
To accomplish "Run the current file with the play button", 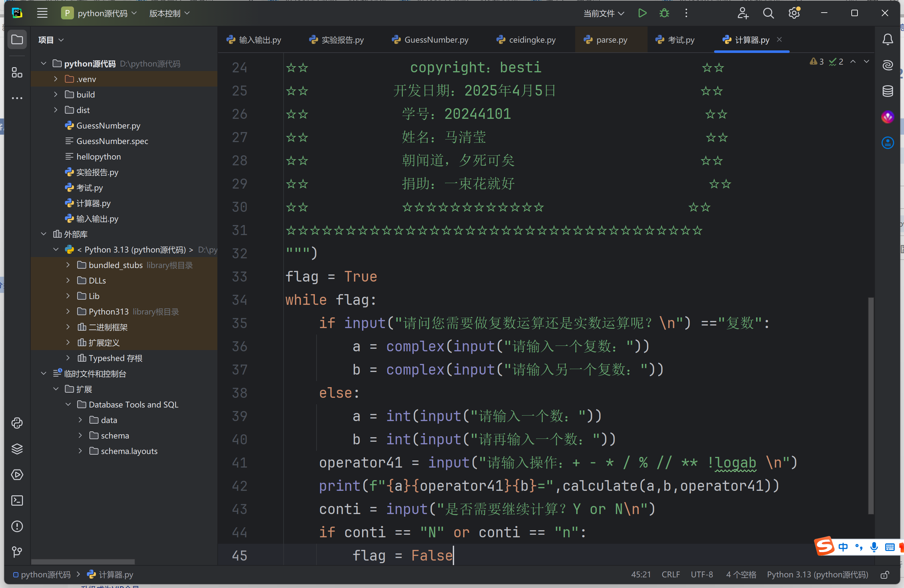I will click(642, 13).
